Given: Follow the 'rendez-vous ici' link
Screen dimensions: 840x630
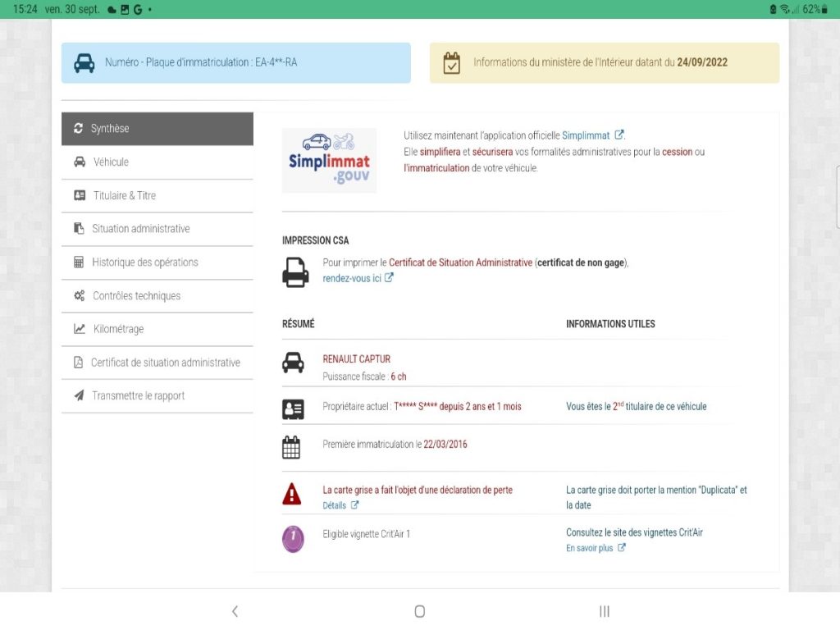Looking at the screenshot, I should tap(352, 278).
